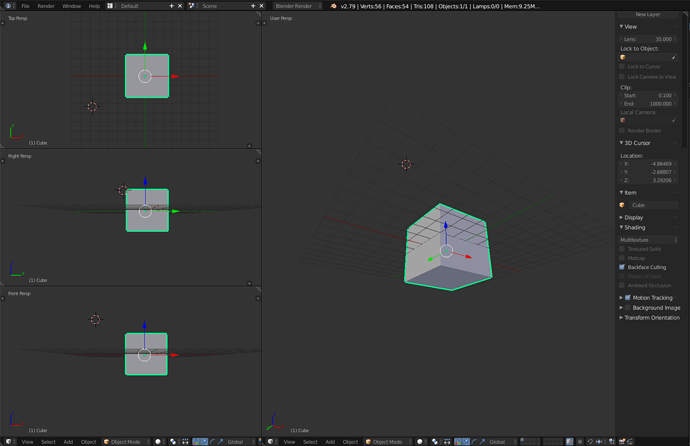Expand the Transform Orientation panel
Viewport: 690px width, 446px height.
pyautogui.click(x=651, y=318)
